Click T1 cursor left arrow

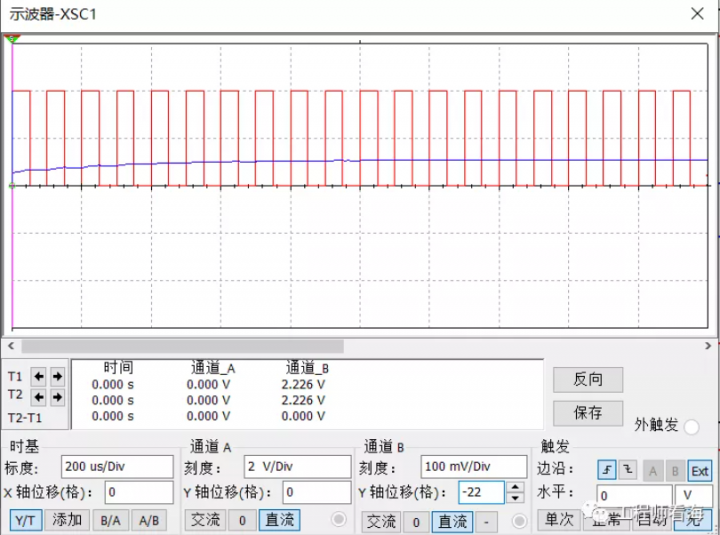click(x=39, y=377)
